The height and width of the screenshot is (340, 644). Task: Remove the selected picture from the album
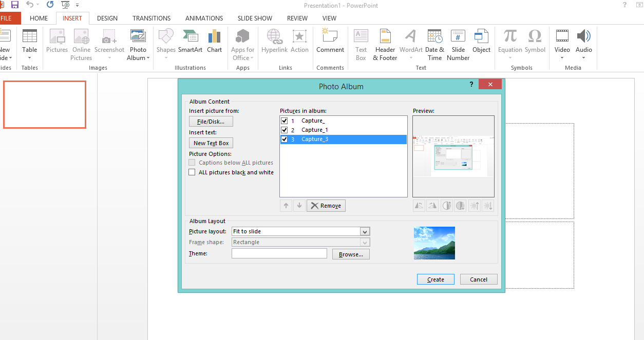[x=326, y=205]
